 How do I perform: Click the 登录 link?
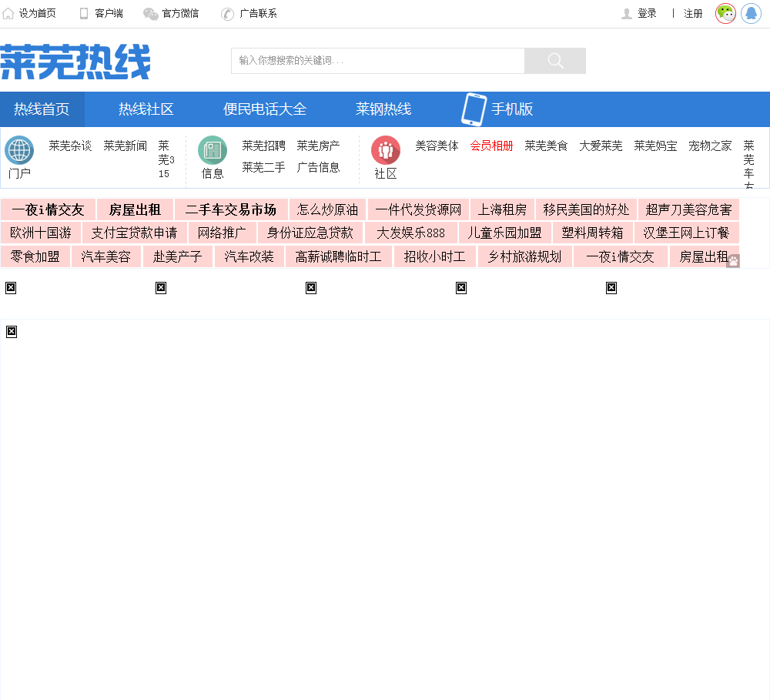point(647,13)
